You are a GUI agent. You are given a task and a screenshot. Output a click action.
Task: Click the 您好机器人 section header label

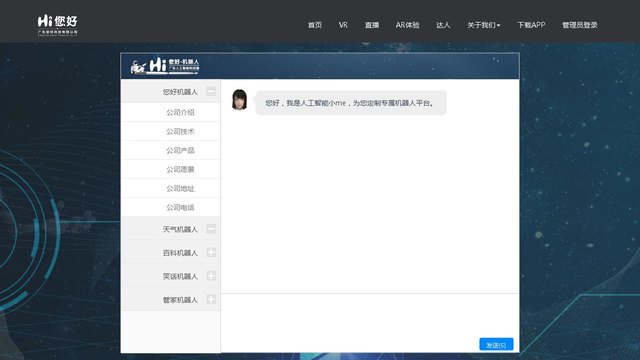(180, 92)
